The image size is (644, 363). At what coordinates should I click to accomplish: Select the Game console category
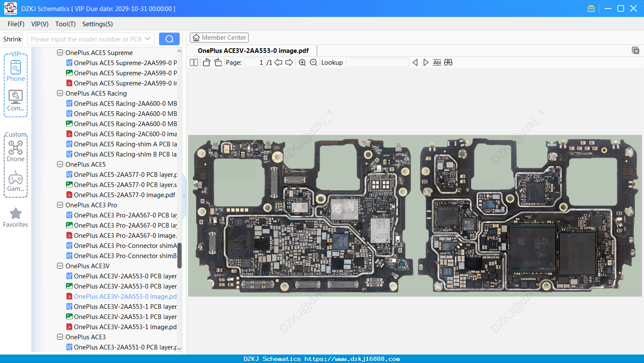[16, 181]
